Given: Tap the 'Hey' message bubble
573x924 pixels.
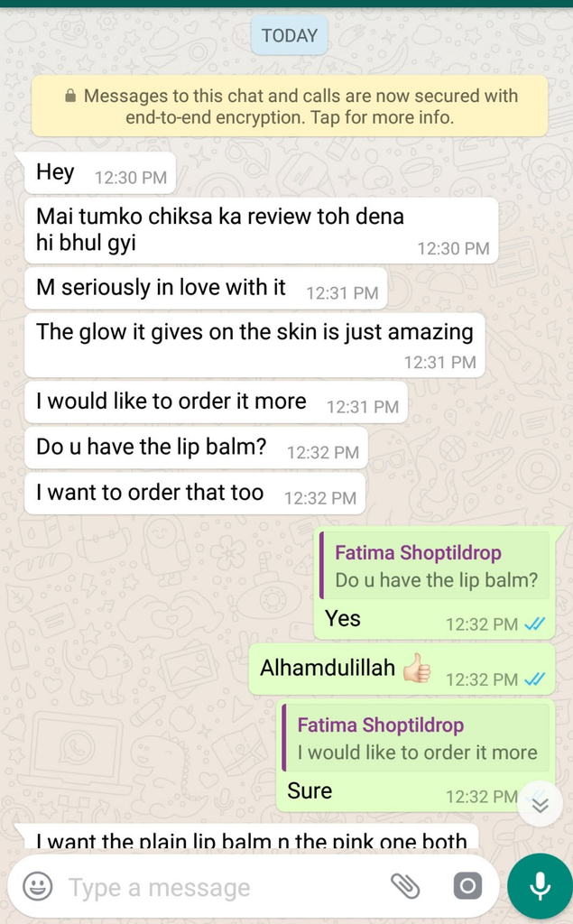Looking at the screenshot, I should [100, 172].
